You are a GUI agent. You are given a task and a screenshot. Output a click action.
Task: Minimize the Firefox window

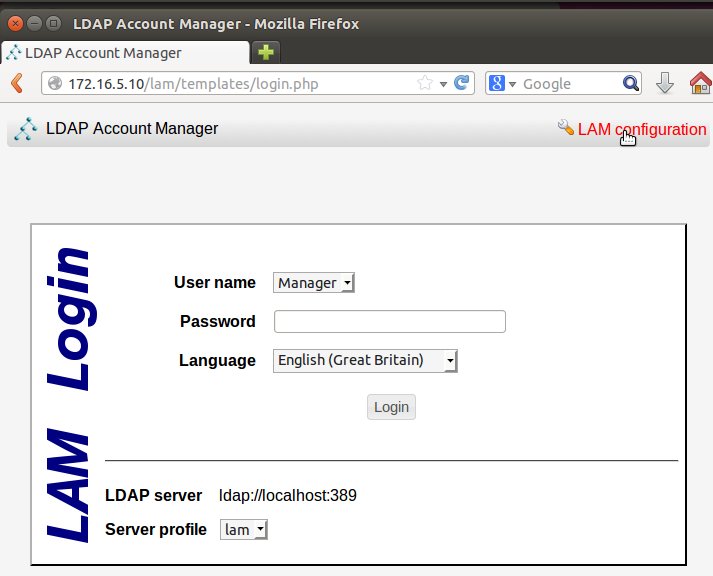(x=35, y=23)
